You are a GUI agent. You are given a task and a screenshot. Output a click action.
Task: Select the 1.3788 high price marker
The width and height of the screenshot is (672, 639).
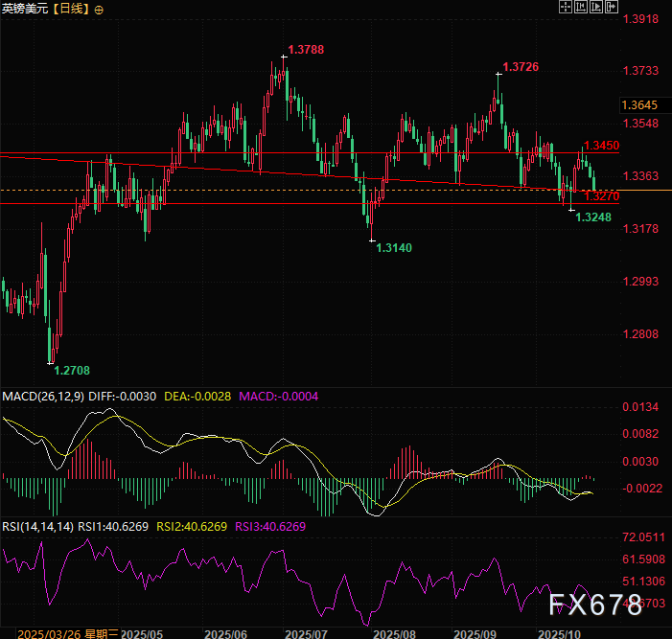pos(305,49)
